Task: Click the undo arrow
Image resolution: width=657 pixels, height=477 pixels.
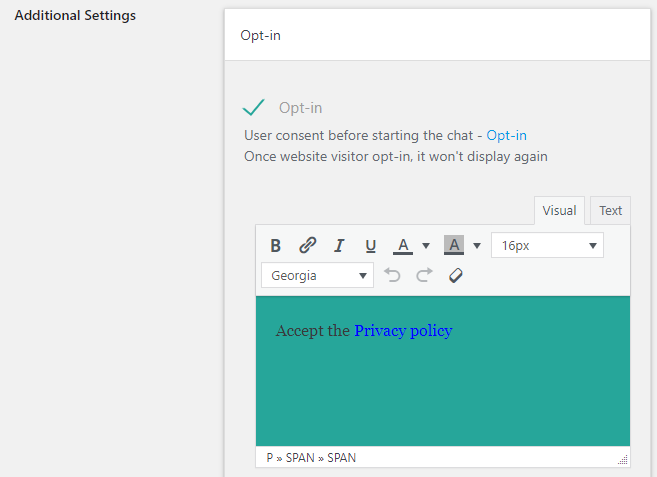Action: [392, 275]
